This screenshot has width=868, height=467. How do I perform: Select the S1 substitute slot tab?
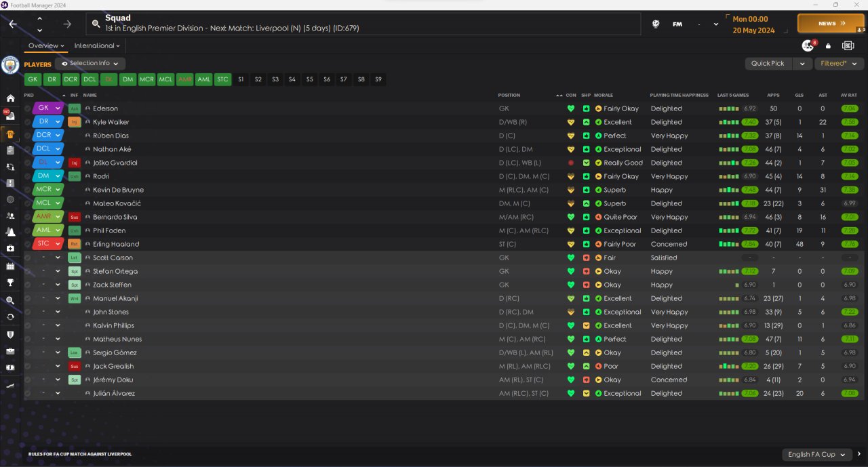(240, 79)
